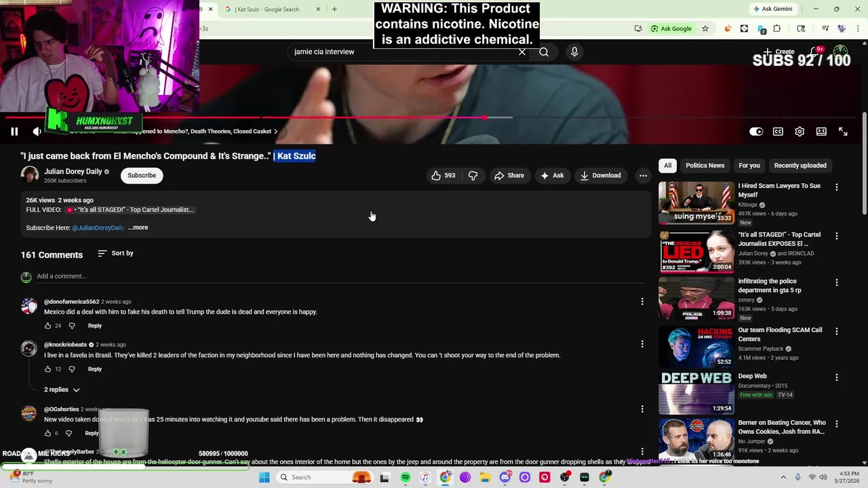Open File Explorer from the taskbar

[485, 477]
